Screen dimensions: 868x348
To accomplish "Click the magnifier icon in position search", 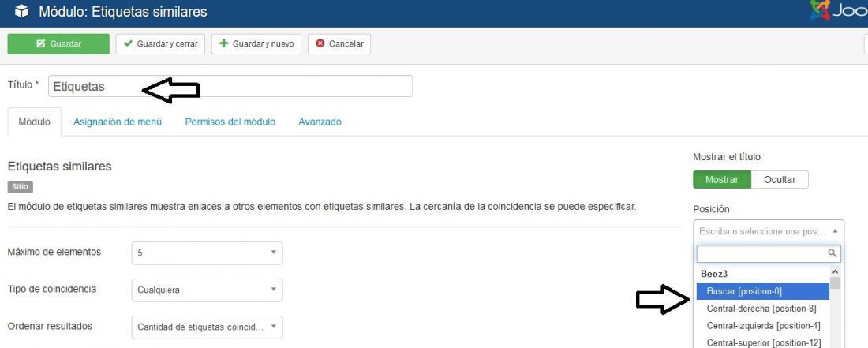I will (832, 253).
